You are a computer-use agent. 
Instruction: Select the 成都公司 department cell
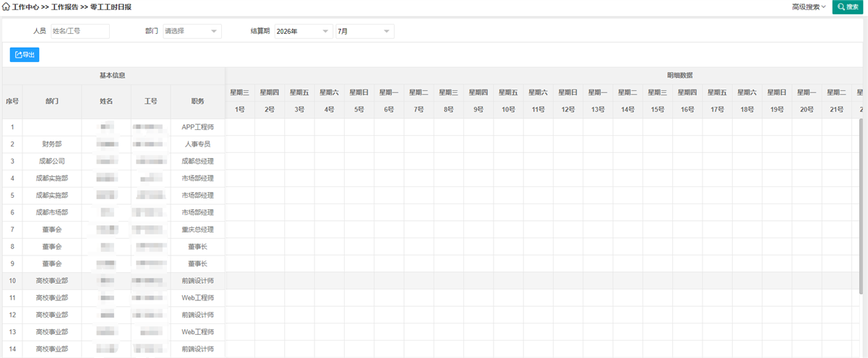pos(52,161)
